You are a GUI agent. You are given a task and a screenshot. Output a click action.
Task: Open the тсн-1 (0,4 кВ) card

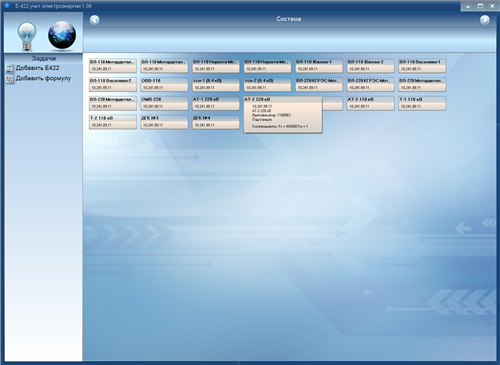click(216, 84)
